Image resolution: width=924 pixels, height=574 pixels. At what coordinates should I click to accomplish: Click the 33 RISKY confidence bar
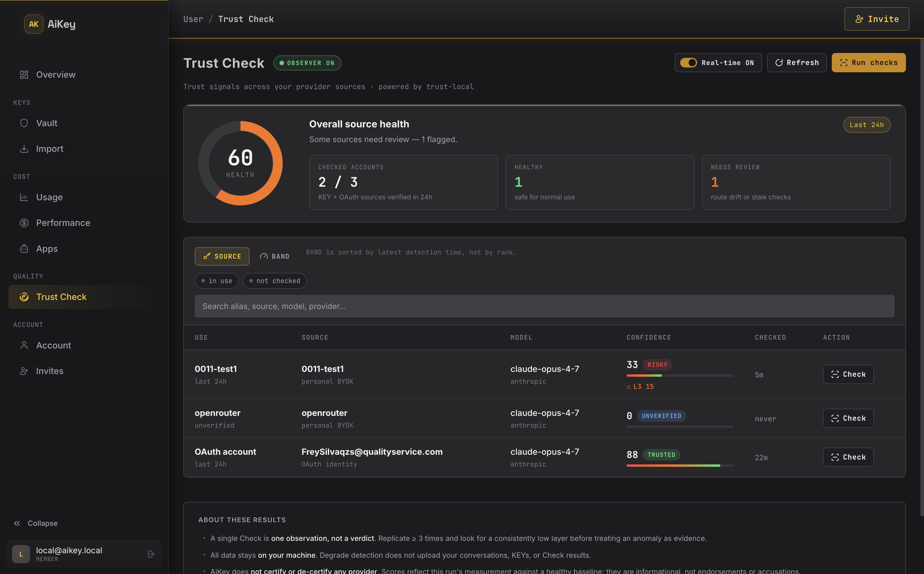(679, 376)
